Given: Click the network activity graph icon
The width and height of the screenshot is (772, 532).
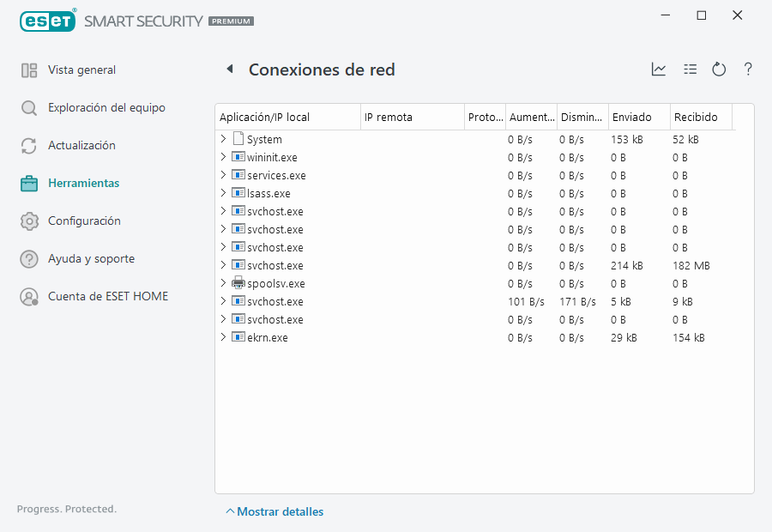Looking at the screenshot, I should 659,70.
